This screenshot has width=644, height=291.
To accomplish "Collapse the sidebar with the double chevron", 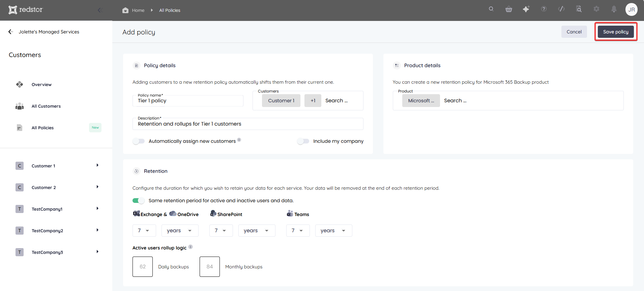I will click(100, 10).
